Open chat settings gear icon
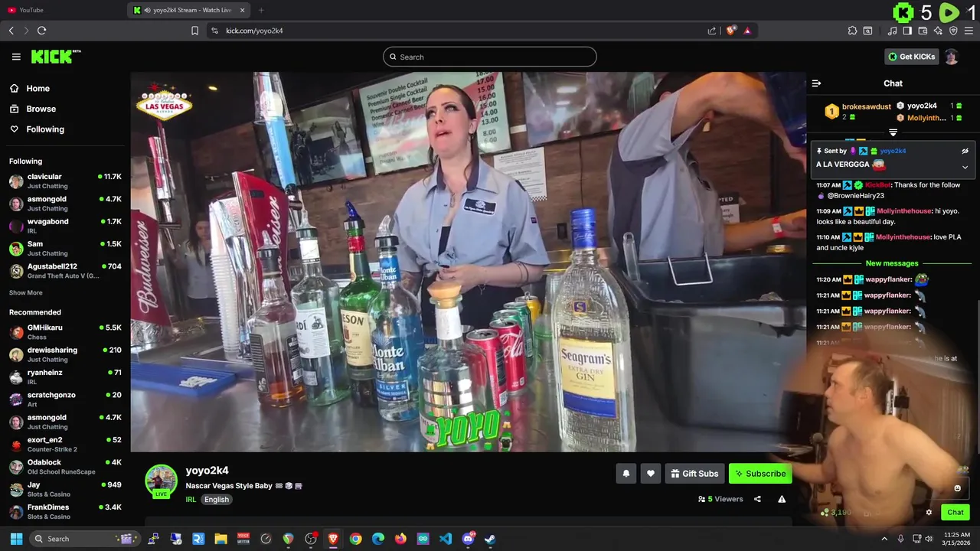The width and height of the screenshot is (980, 551). [x=929, y=513]
